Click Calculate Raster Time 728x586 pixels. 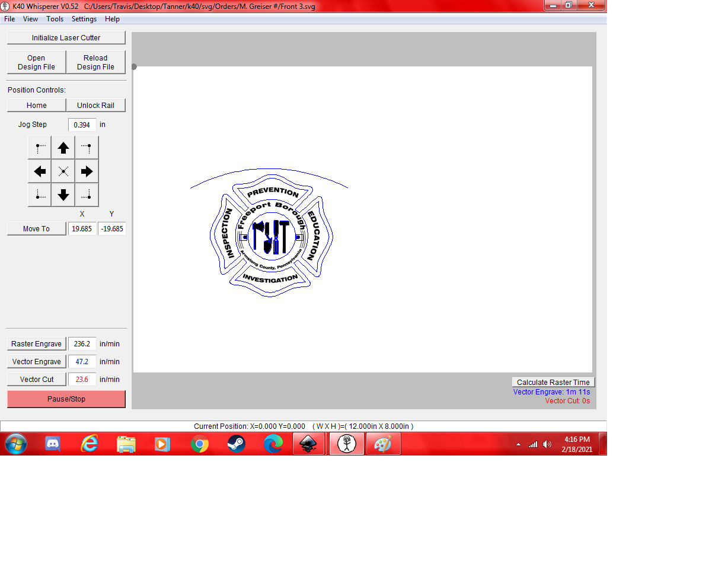[x=553, y=382]
